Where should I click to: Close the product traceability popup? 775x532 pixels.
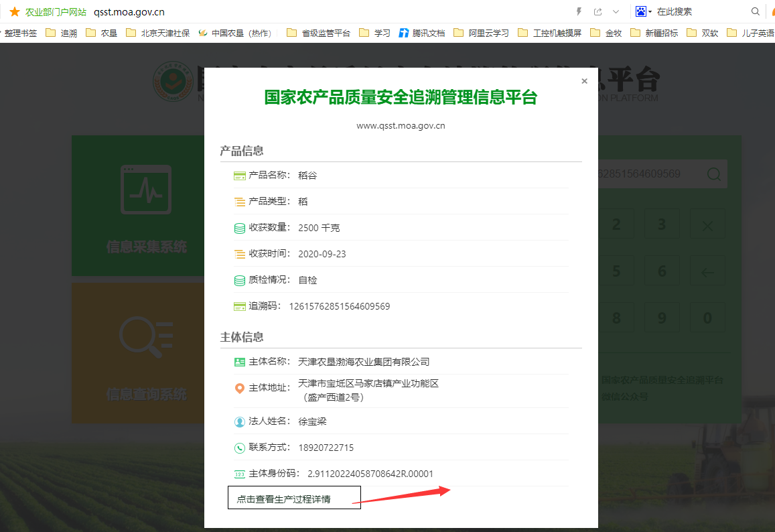tap(584, 81)
